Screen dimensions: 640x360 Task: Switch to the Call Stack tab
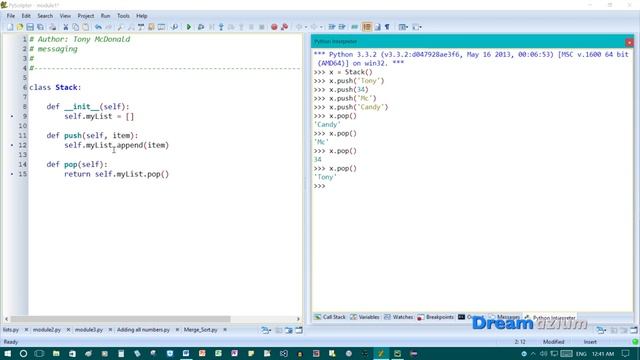pos(330,317)
